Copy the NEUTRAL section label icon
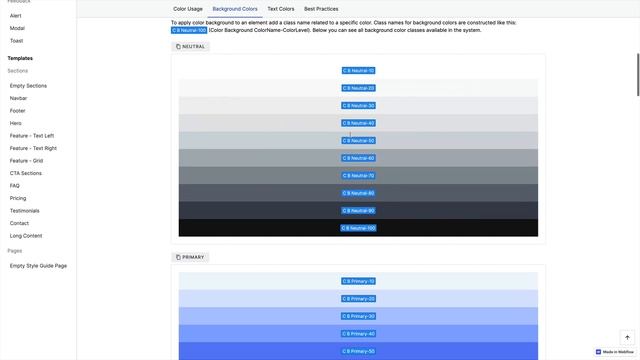Screen dimensions: 640x360 (x=178, y=47)
